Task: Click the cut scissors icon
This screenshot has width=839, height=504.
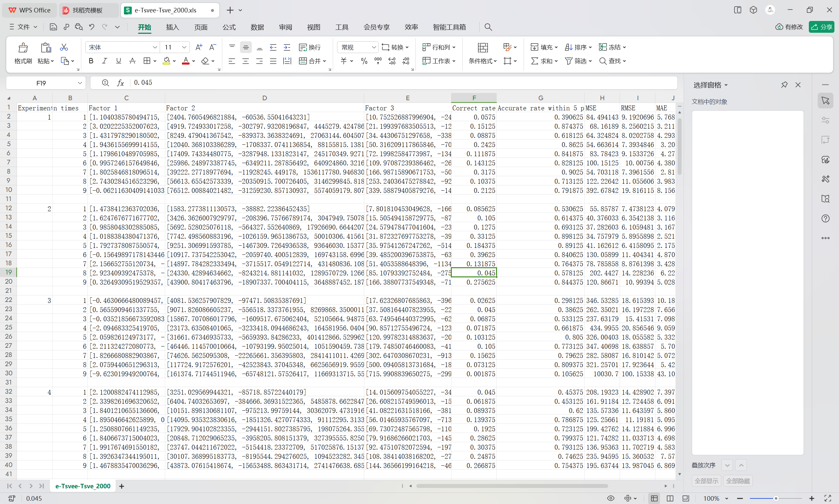Action: pyautogui.click(x=64, y=47)
